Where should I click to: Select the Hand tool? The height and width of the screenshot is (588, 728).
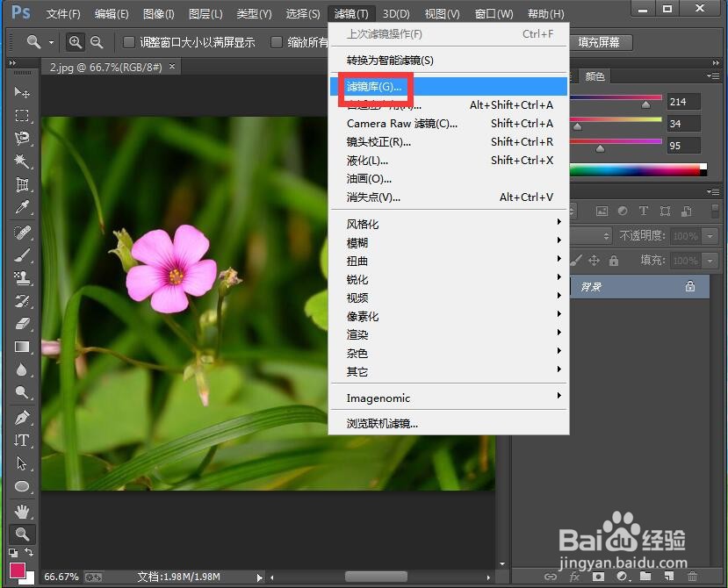[x=22, y=512]
